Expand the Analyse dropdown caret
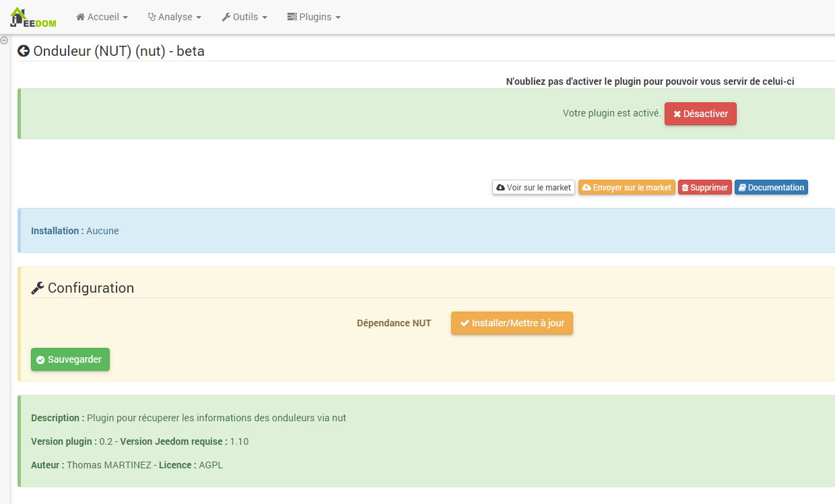Viewport: 835px width, 504px height. 199,17
